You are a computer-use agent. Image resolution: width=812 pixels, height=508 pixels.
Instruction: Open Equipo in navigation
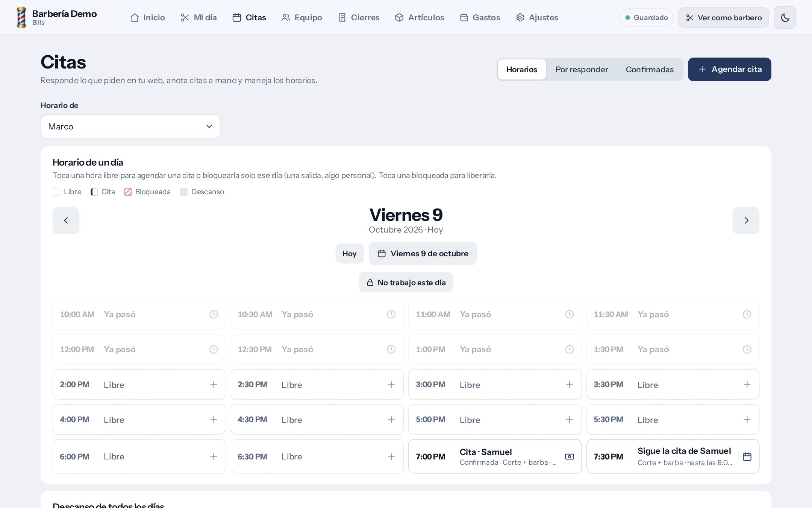(301, 18)
